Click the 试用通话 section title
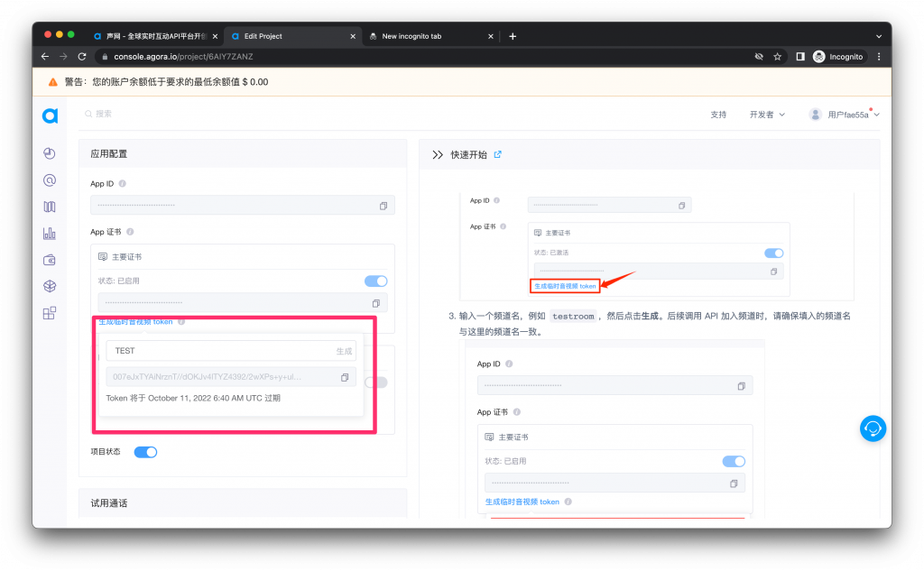 [109, 503]
